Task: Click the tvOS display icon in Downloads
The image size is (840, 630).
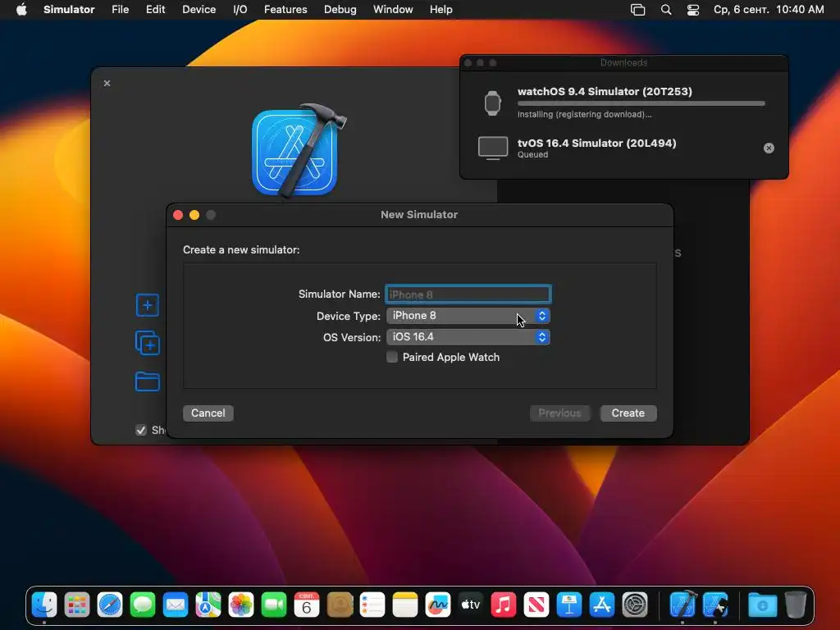Action: pyautogui.click(x=493, y=148)
